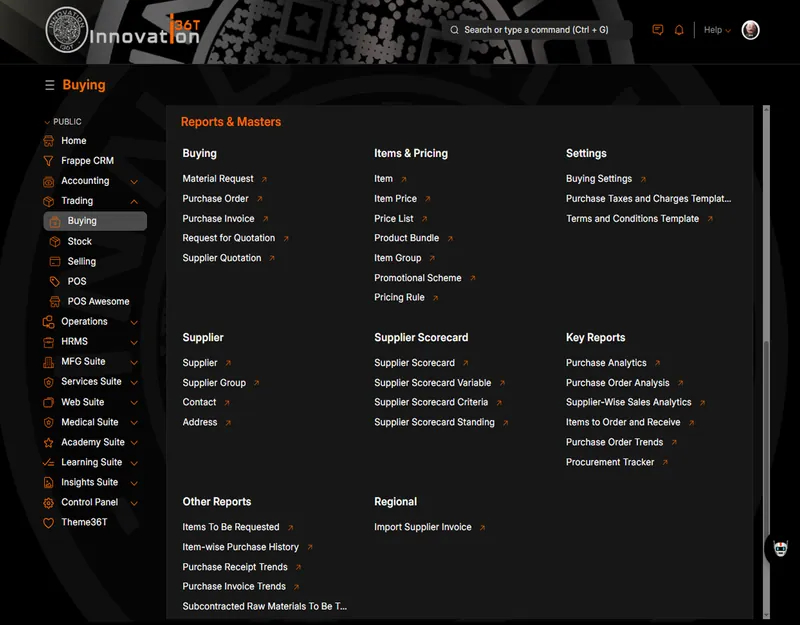Select Buying in the sidebar

[95, 221]
